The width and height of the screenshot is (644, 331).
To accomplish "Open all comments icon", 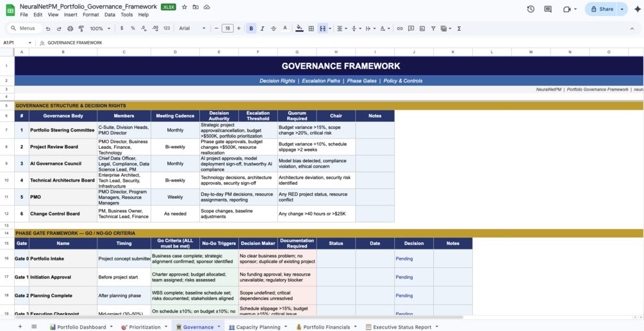I will (x=547, y=9).
